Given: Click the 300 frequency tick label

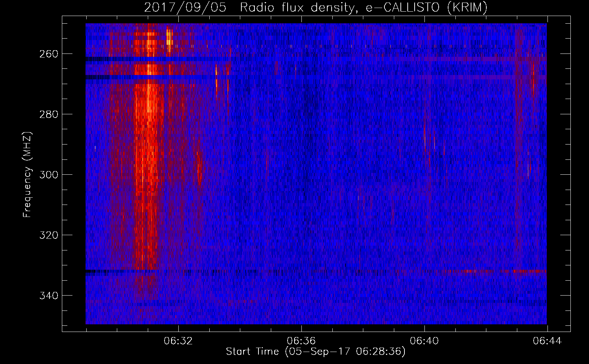Looking at the screenshot, I should 49,175.
